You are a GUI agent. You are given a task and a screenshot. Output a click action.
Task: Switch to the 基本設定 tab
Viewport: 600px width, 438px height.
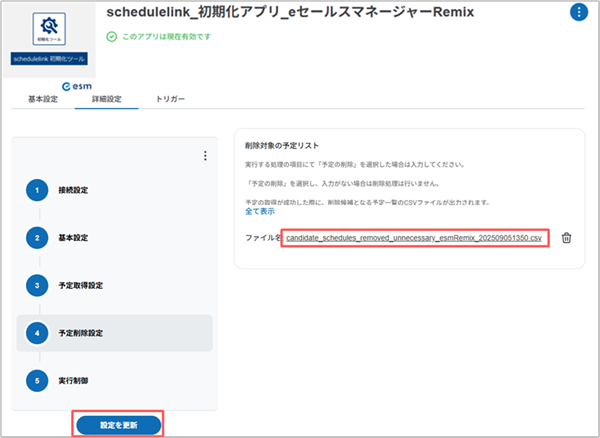43,99
